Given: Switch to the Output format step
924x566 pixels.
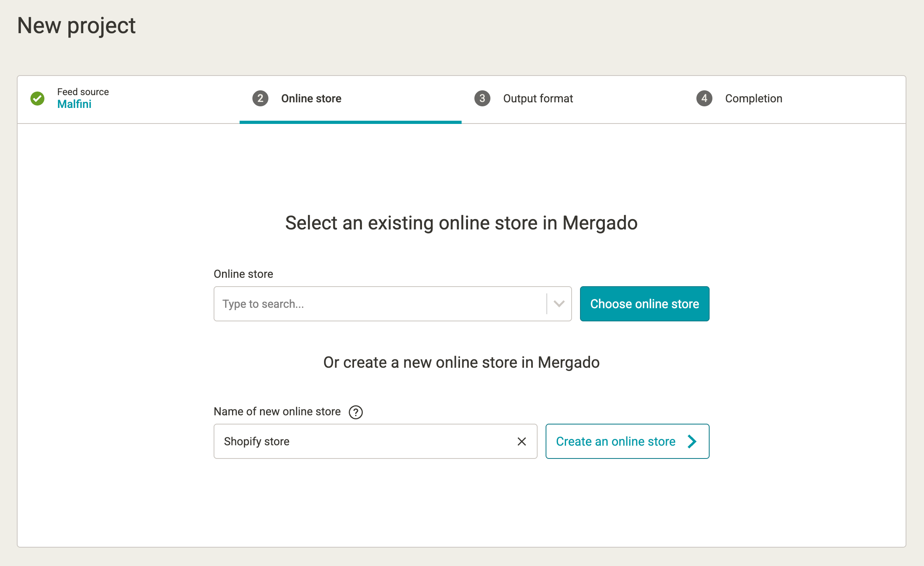Looking at the screenshot, I should (572, 99).
